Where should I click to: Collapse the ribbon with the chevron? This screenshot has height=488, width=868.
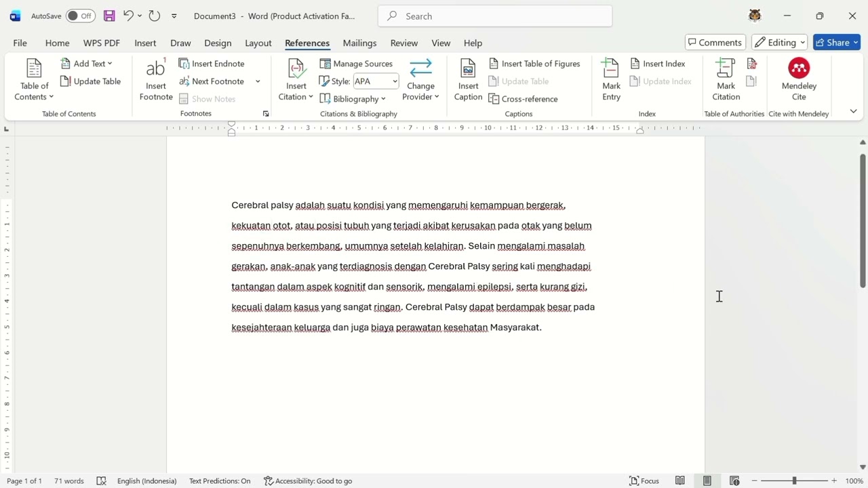[853, 111]
